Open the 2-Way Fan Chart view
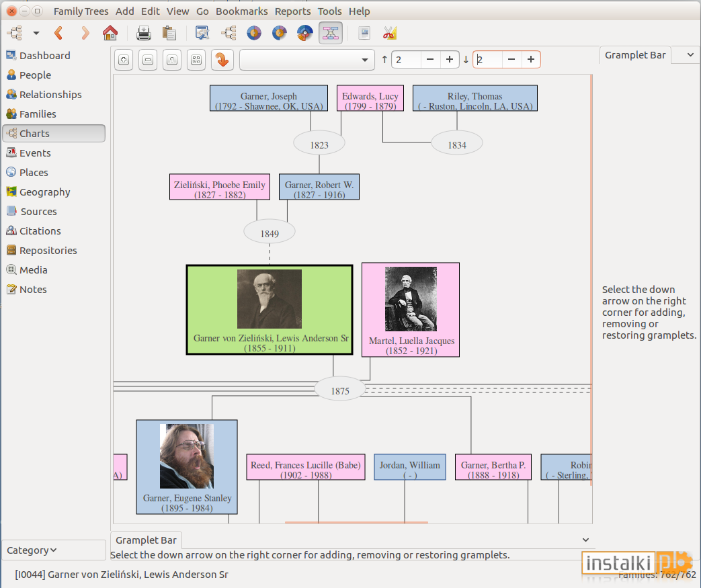 (x=305, y=33)
